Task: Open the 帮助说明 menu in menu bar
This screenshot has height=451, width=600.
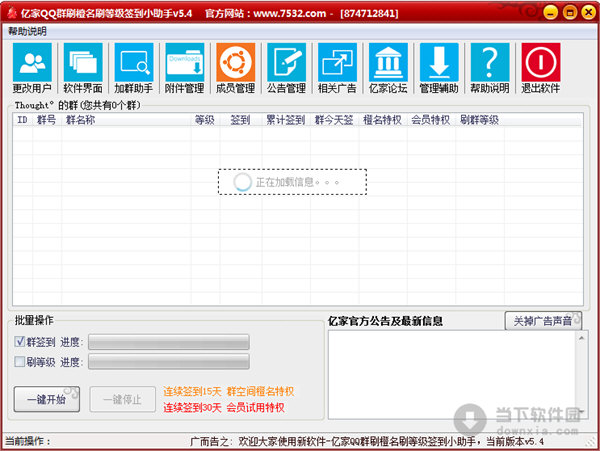Action: click(x=27, y=31)
